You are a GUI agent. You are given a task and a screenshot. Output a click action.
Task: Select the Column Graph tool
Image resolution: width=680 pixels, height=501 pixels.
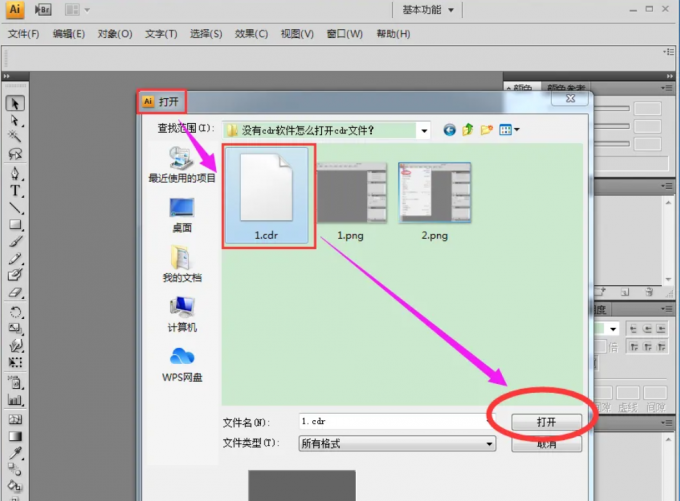point(15,400)
